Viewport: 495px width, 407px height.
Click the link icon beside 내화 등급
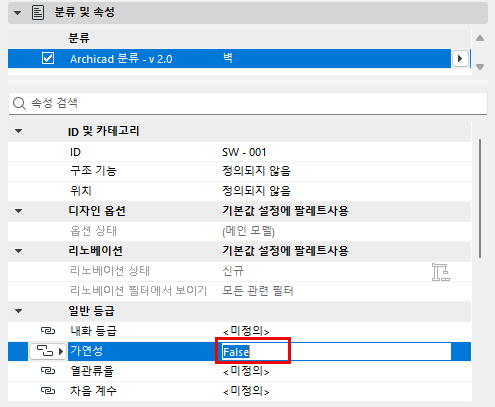pyautogui.click(x=48, y=331)
